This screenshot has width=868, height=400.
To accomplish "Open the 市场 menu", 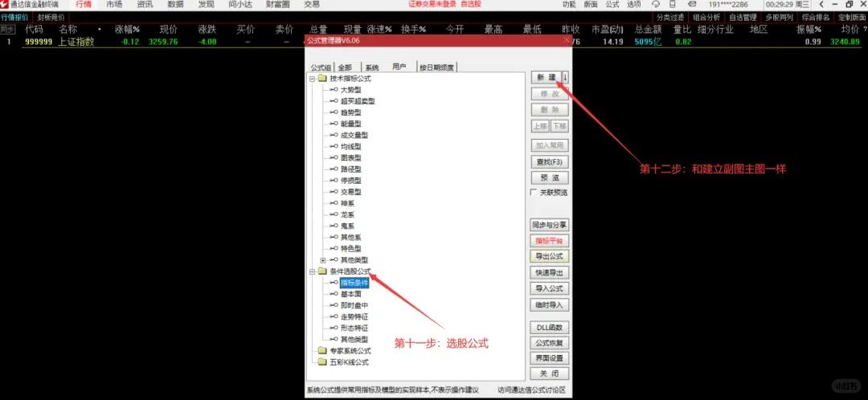I will coord(115,5).
